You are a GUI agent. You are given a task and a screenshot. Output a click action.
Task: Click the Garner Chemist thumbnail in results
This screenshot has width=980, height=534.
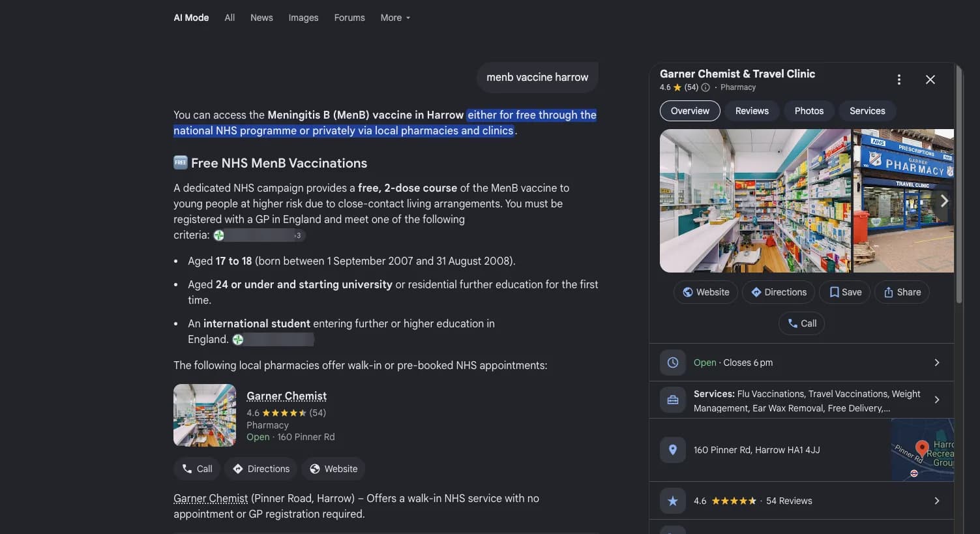(205, 415)
